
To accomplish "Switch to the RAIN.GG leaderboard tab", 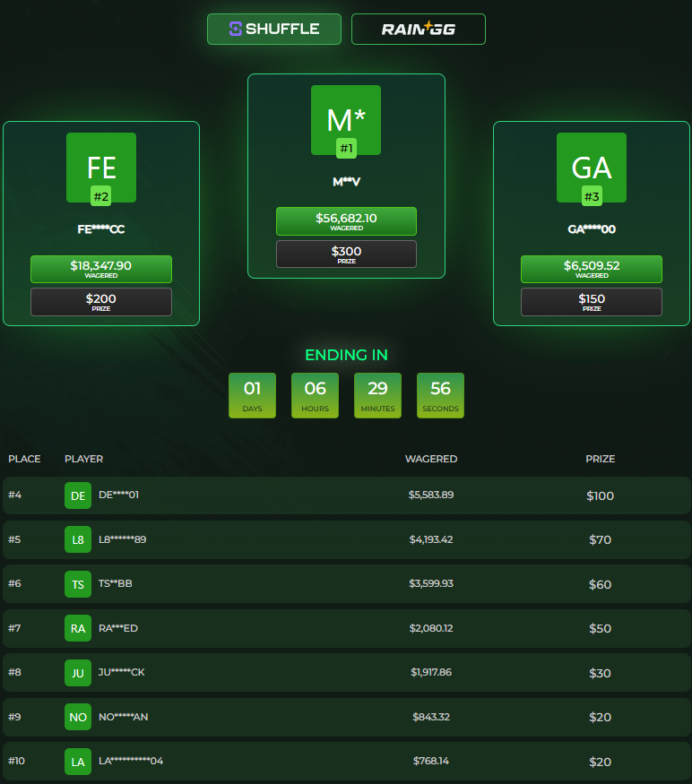I will click(x=419, y=29).
